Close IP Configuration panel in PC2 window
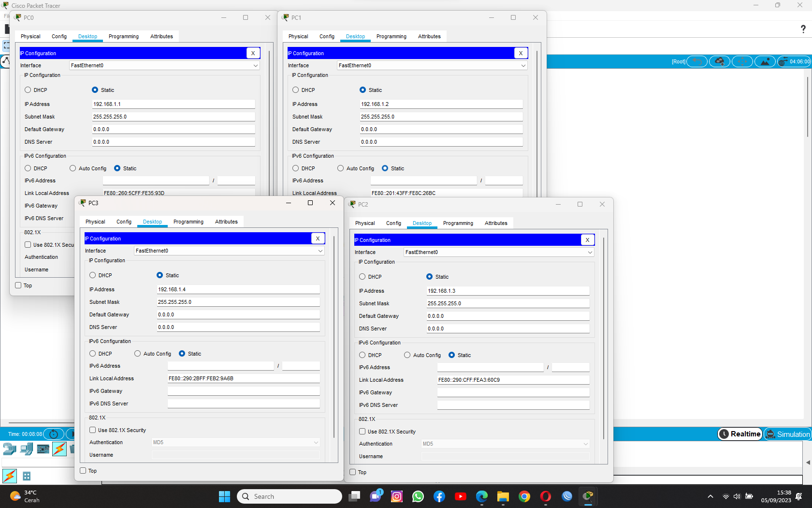 point(587,240)
